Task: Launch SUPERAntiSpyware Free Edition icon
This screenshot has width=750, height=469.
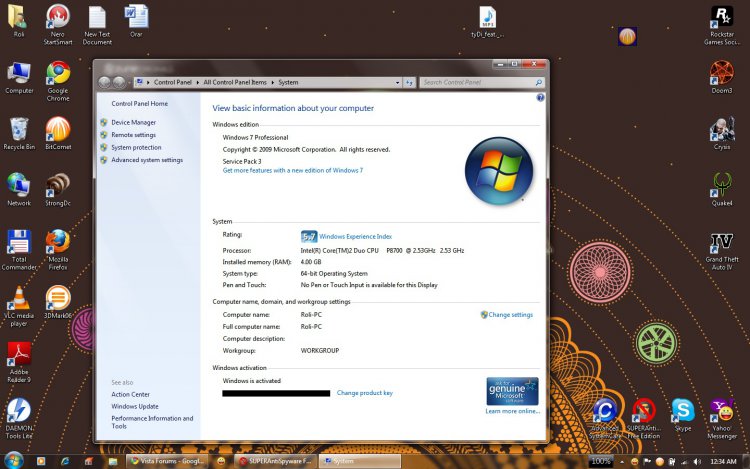Action: tap(644, 418)
